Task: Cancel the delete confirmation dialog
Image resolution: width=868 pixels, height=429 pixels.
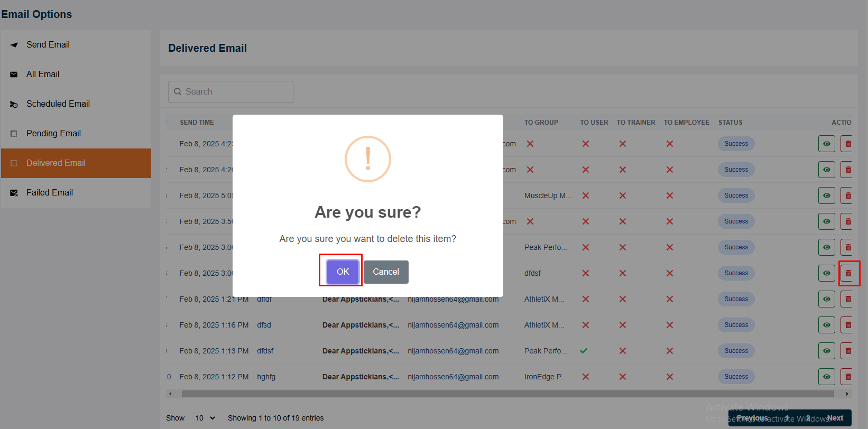Action: tap(386, 272)
